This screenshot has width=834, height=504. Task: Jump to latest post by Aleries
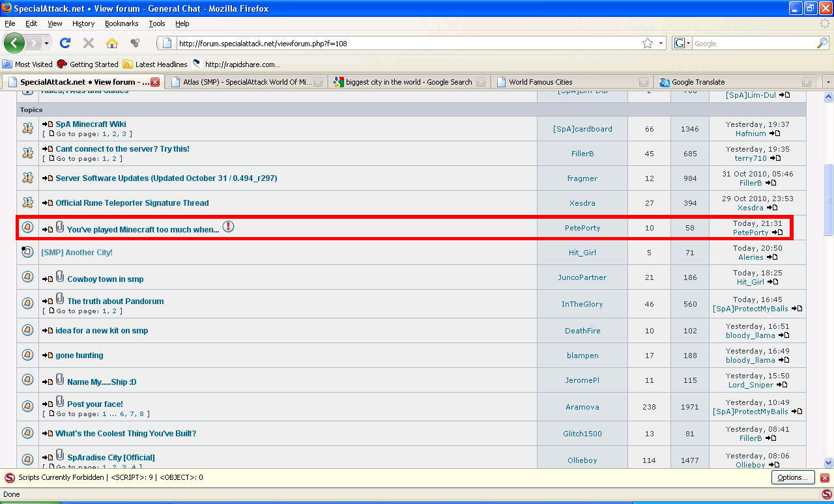point(771,257)
